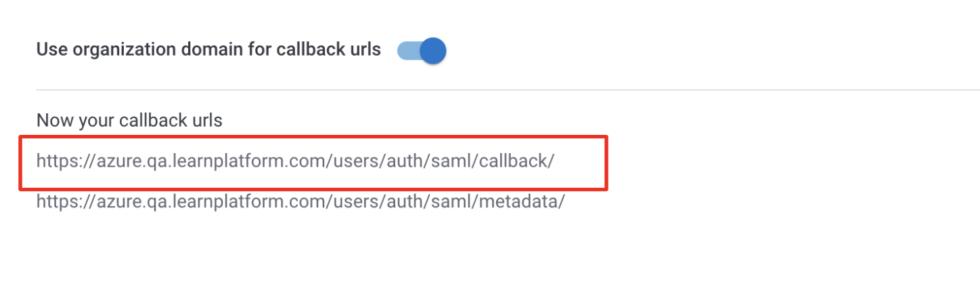The width and height of the screenshot is (980, 286).
Task: Select the saml/metadata/ URL text
Action: click(300, 201)
